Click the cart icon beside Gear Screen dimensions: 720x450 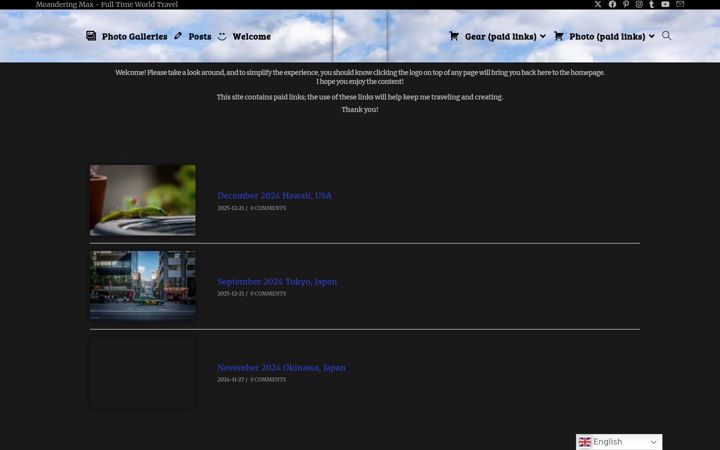point(454,36)
